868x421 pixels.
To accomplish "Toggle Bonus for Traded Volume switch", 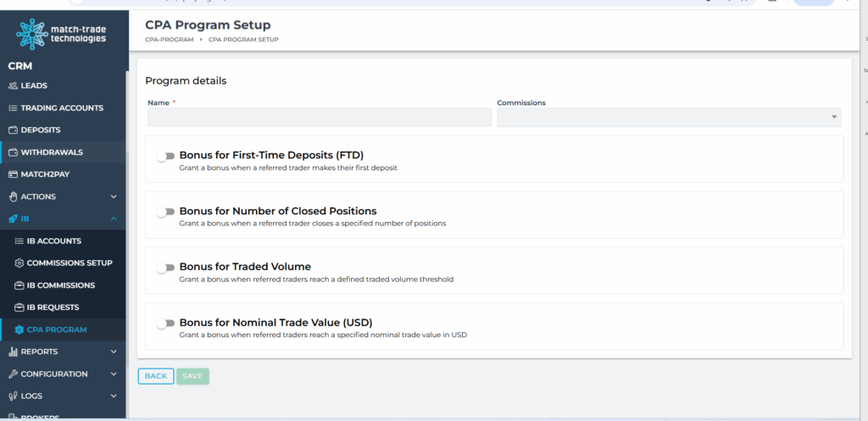I will click(165, 268).
